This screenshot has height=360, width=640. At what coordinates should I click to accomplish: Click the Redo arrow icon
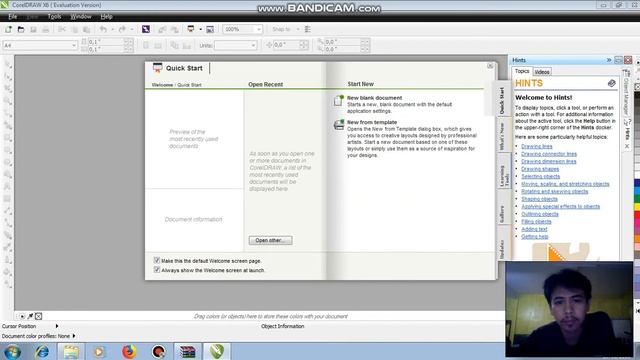tap(122, 29)
